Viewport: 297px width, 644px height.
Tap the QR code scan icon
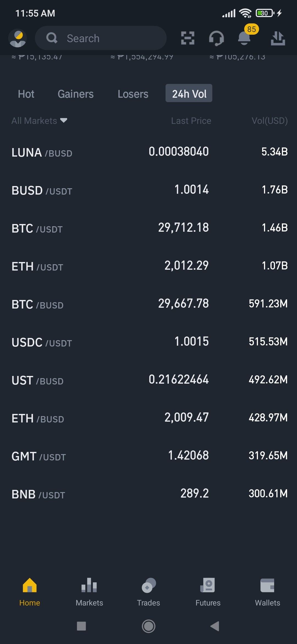(188, 38)
